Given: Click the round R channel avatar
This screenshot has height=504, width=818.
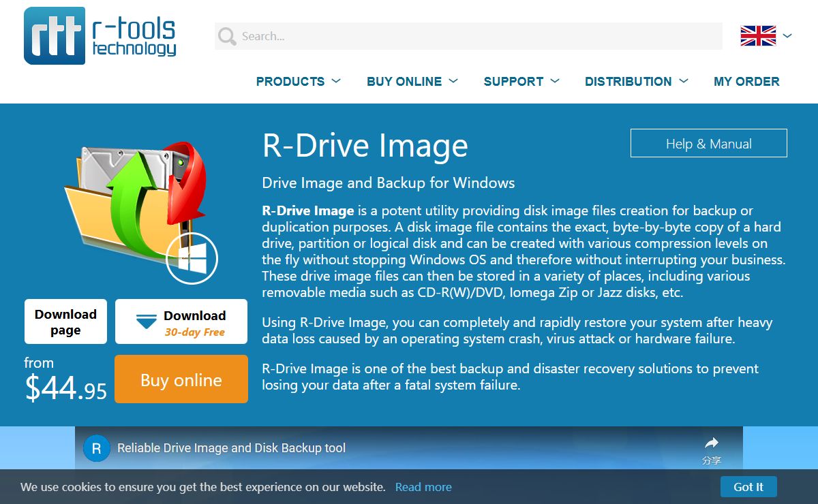Looking at the screenshot, I should [96, 448].
